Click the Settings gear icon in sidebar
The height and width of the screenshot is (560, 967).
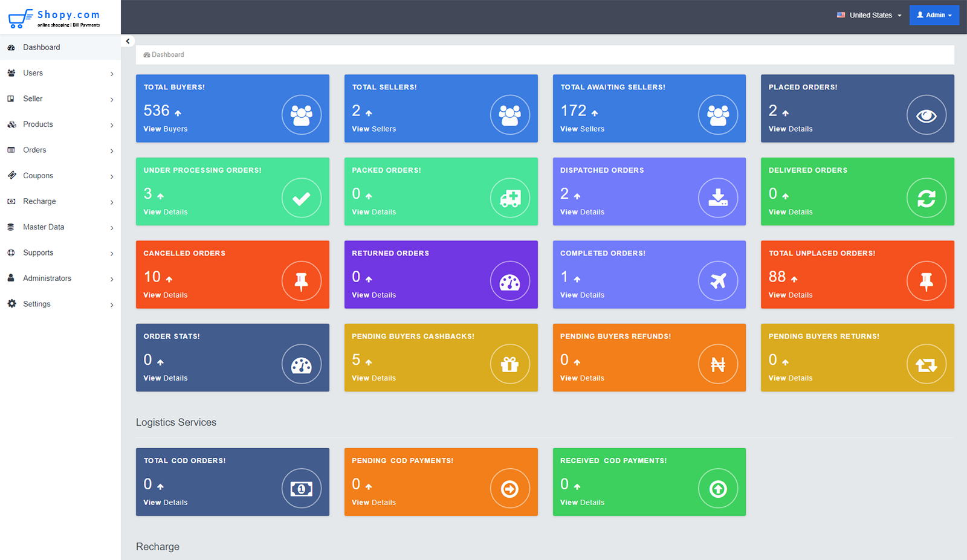pyautogui.click(x=11, y=304)
